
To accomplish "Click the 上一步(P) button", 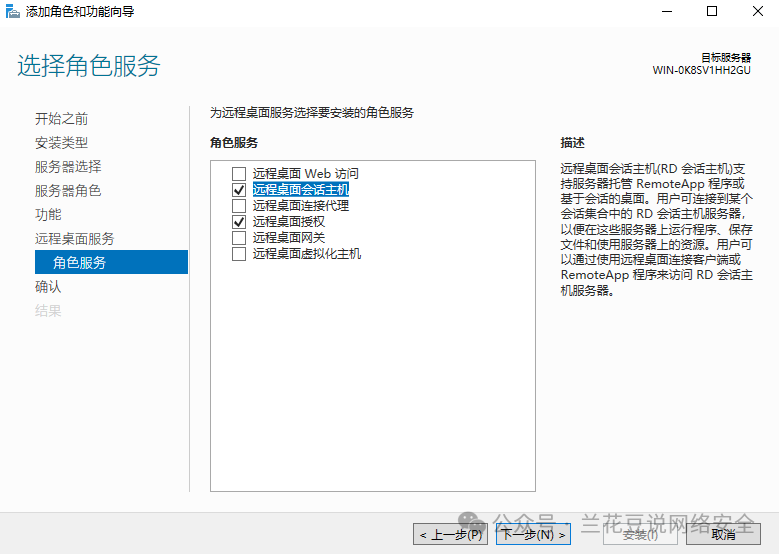I will [x=451, y=534].
